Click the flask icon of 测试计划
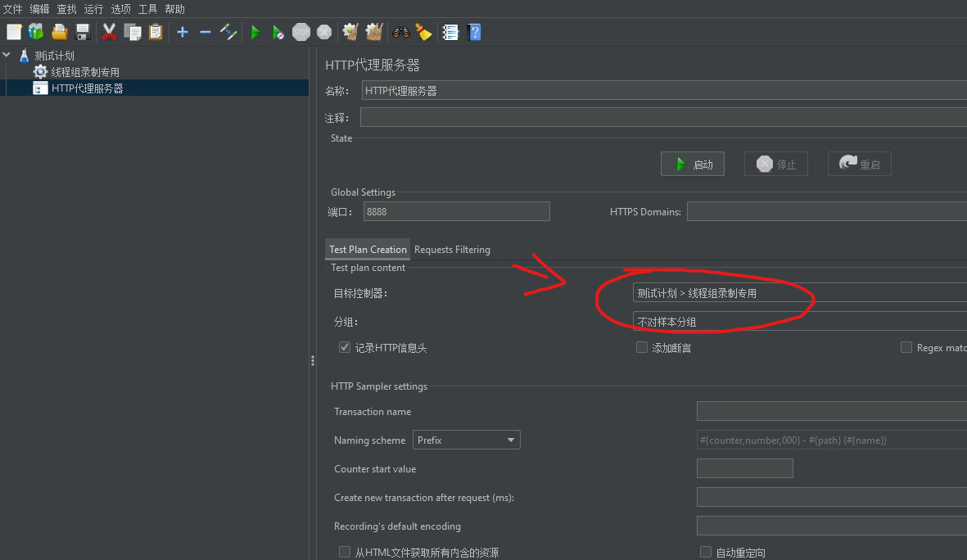The height and width of the screenshot is (560, 967). (x=24, y=56)
